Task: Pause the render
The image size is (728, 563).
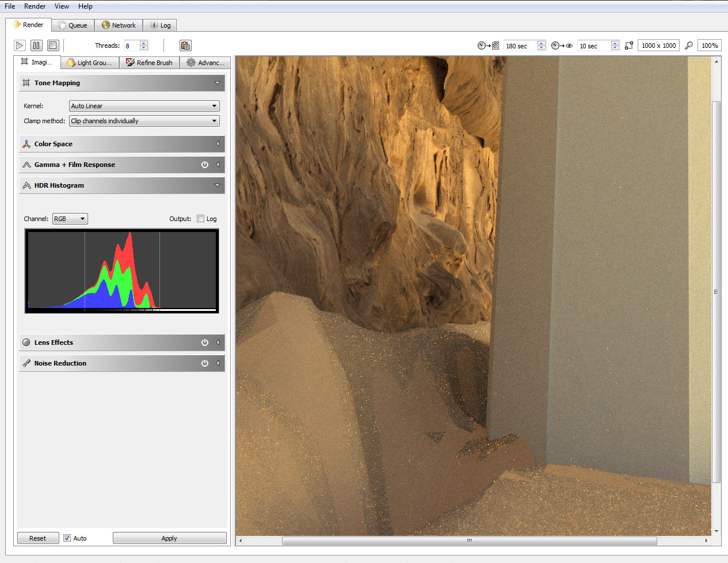Action: point(36,45)
